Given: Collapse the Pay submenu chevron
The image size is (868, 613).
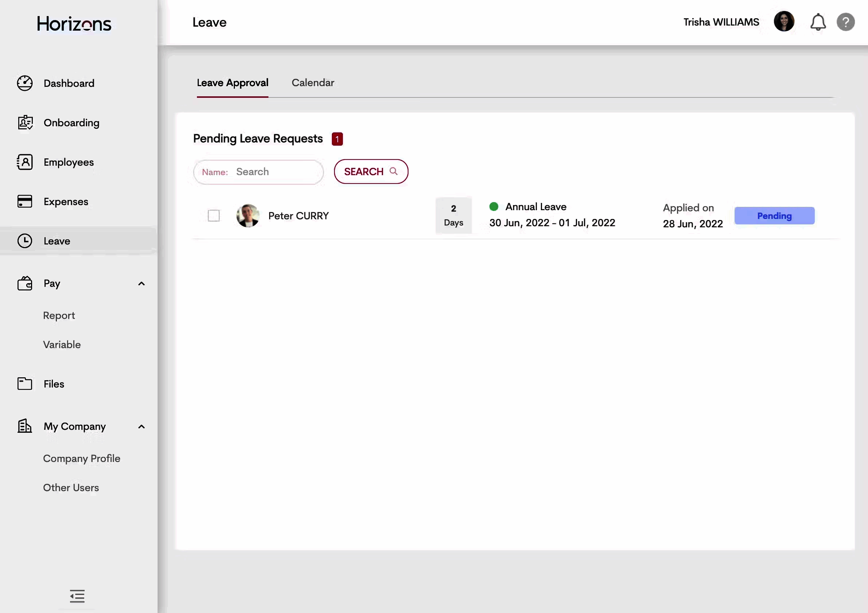Looking at the screenshot, I should coord(142,284).
